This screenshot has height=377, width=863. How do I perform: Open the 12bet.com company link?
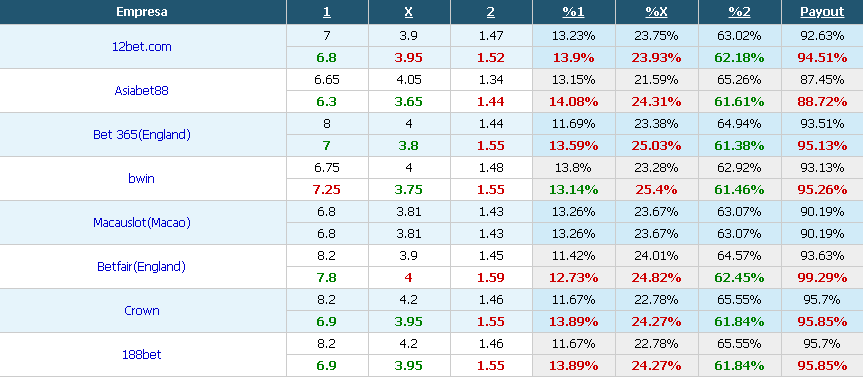tap(142, 47)
